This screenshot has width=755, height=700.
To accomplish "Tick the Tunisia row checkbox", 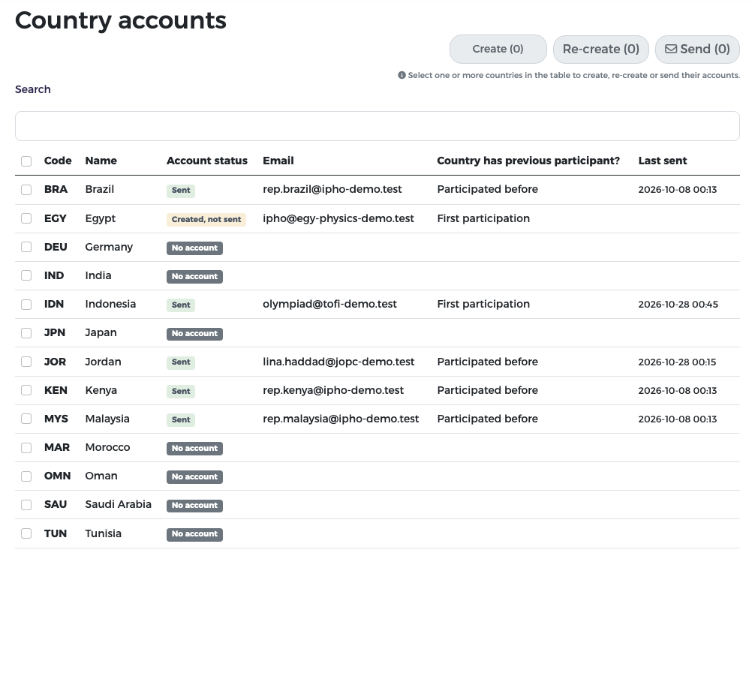I will pyautogui.click(x=26, y=533).
